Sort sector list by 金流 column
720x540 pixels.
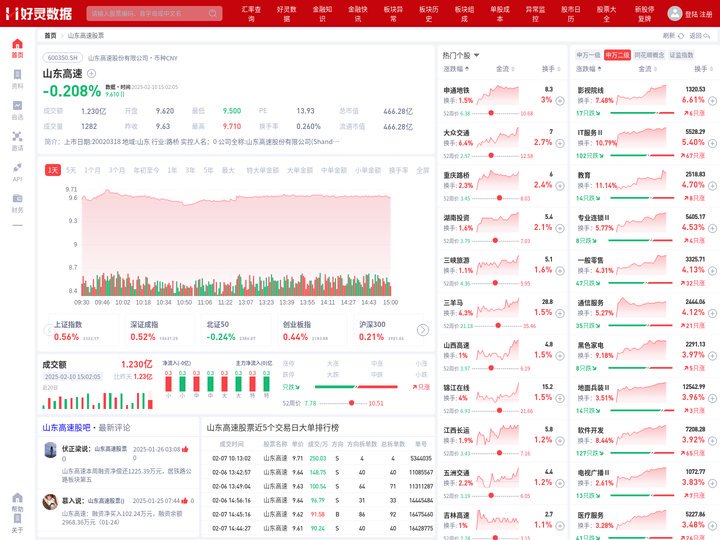(647, 69)
